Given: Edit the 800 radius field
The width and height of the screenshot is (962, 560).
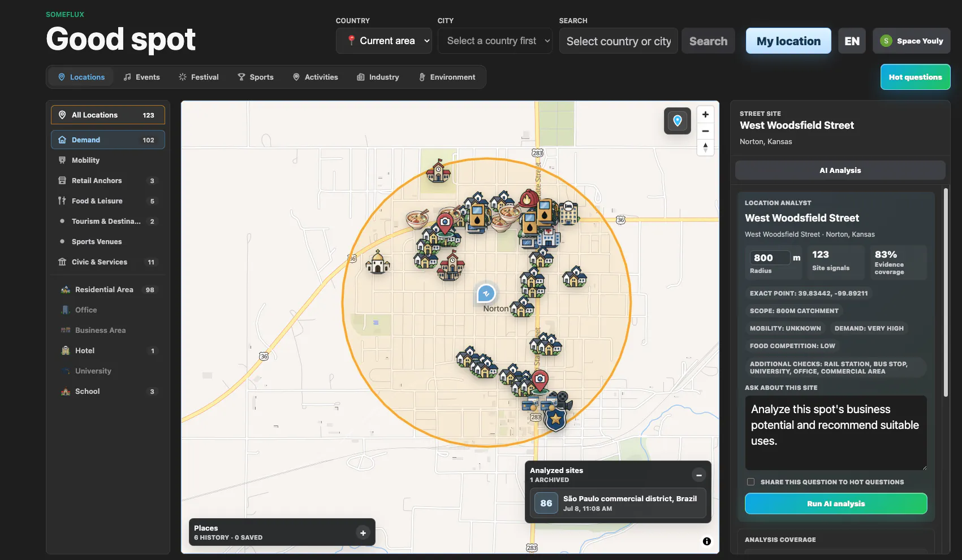Looking at the screenshot, I should [x=769, y=258].
